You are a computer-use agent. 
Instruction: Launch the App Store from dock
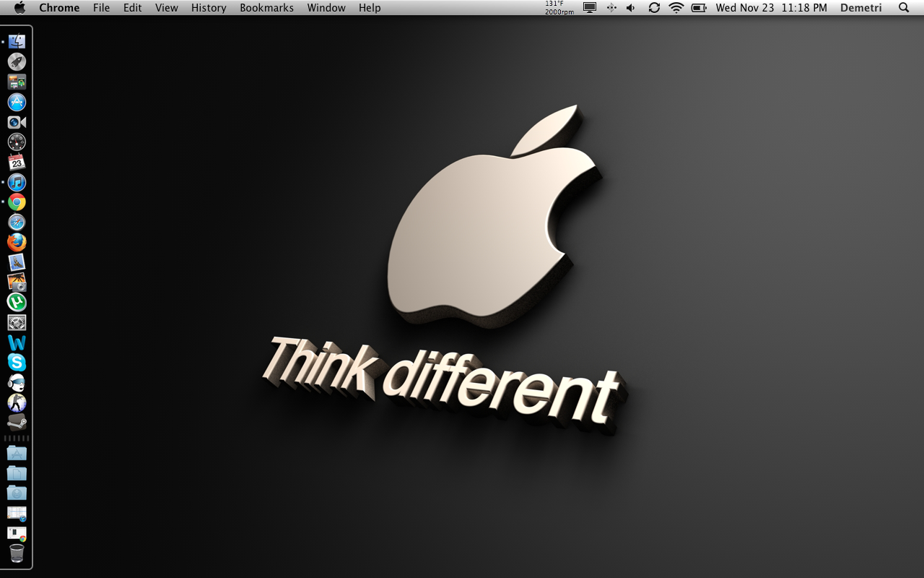pos(17,102)
